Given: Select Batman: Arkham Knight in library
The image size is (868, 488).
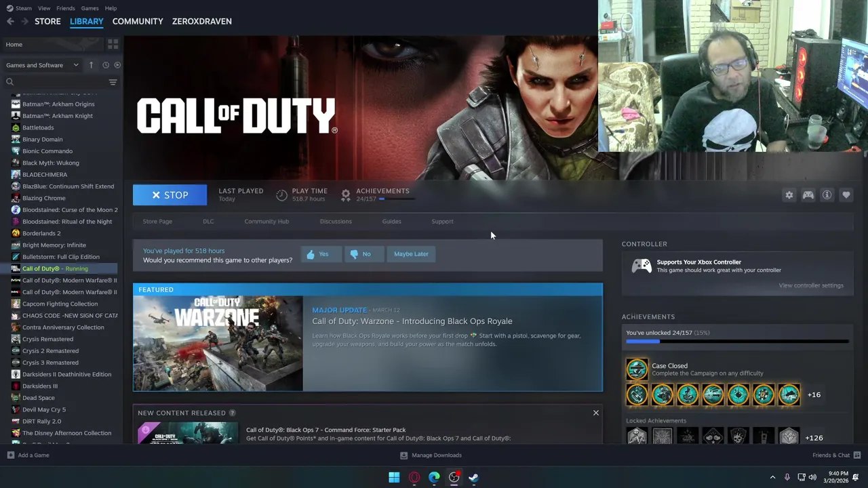Looking at the screenshot, I should point(58,116).
